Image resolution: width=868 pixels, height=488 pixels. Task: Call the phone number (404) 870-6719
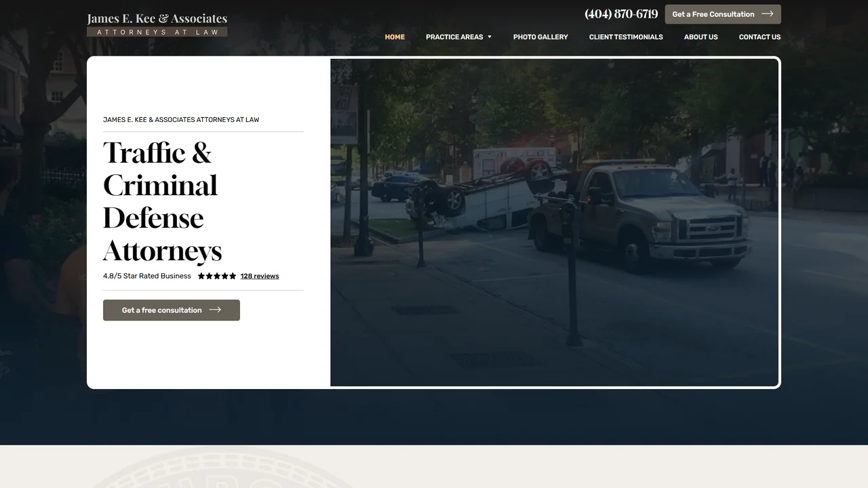pyautogui.click(x=621, y=14)
